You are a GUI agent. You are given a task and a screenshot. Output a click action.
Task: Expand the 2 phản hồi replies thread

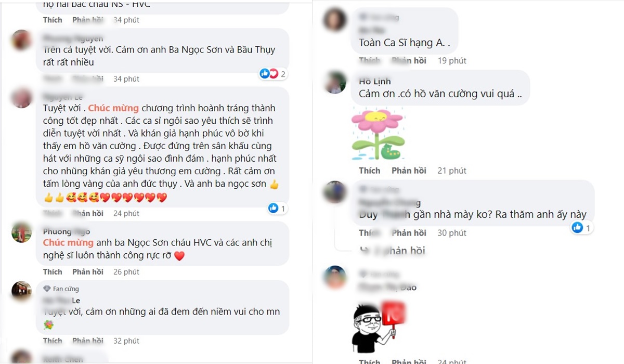(392, 251)
